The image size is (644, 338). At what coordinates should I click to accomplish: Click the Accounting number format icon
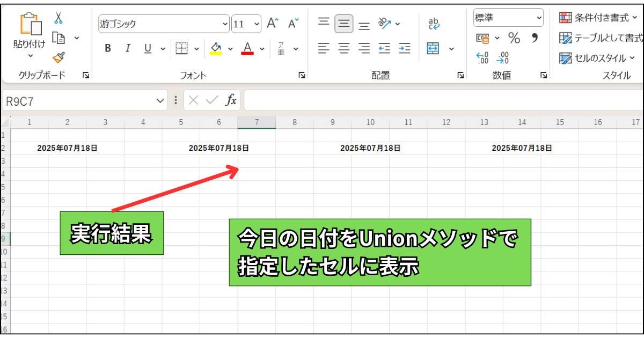483,38
